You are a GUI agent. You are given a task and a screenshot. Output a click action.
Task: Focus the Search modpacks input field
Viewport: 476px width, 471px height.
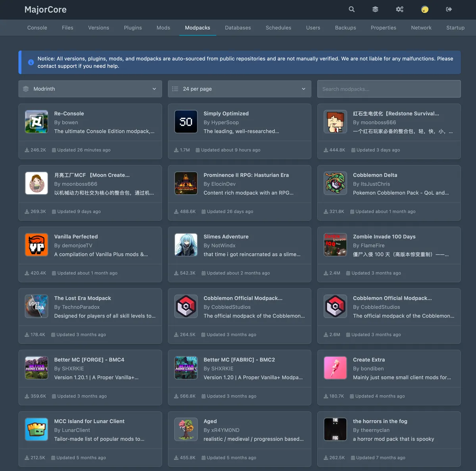click(x=389, y=89)
